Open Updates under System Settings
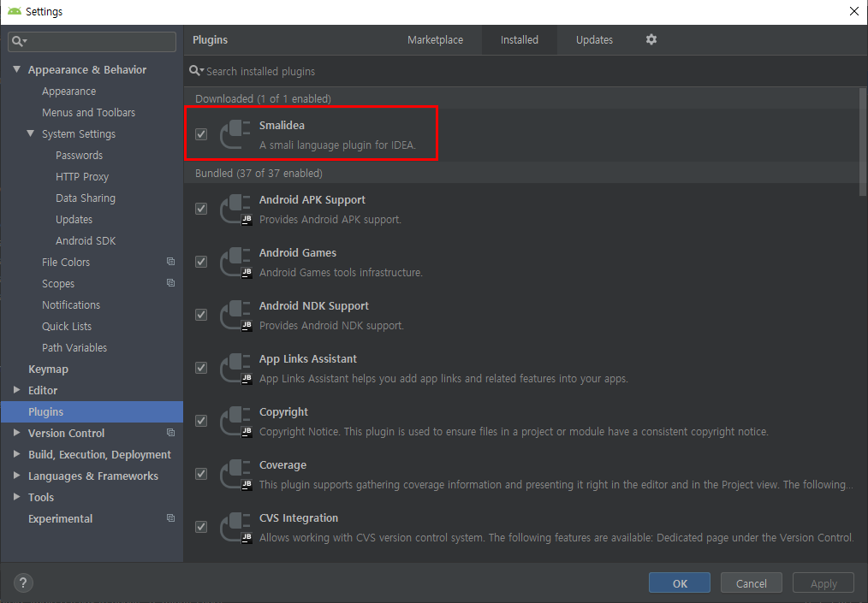Screen dimensions: 868x603 [74, 219]
